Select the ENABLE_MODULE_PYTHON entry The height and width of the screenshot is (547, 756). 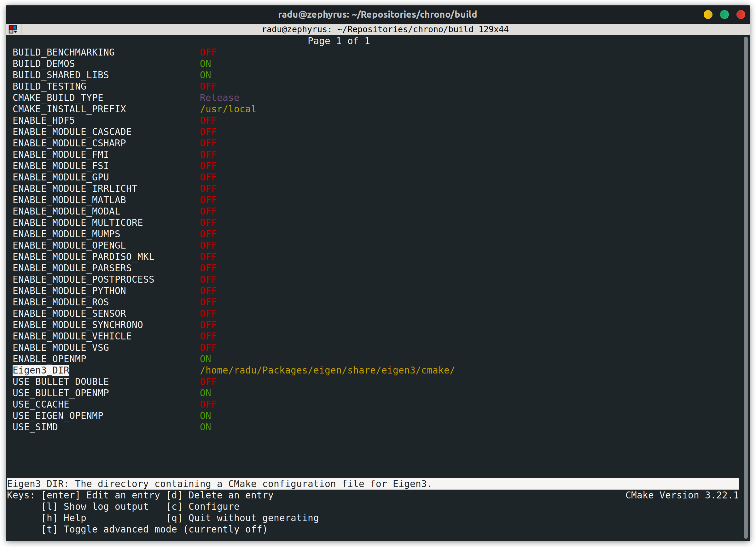(69, 291)
